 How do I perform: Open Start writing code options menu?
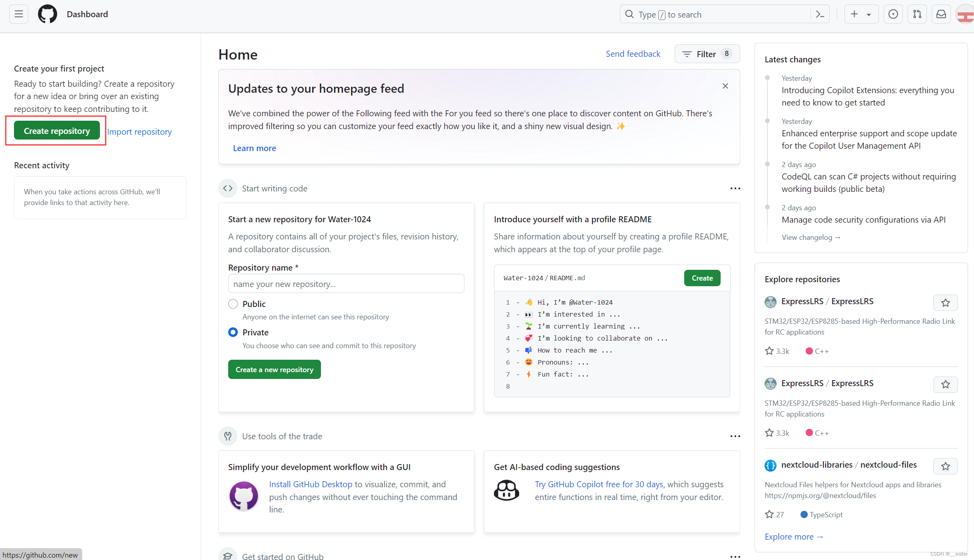(735, 188)
